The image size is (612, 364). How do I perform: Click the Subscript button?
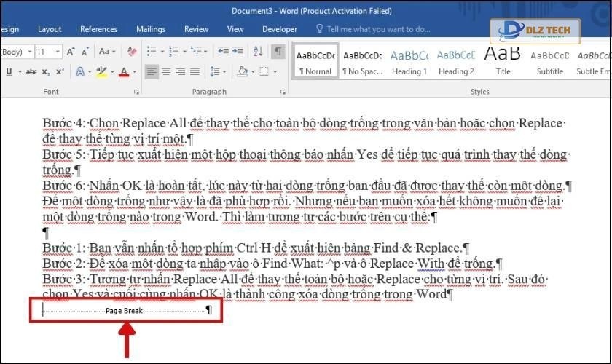45,72
